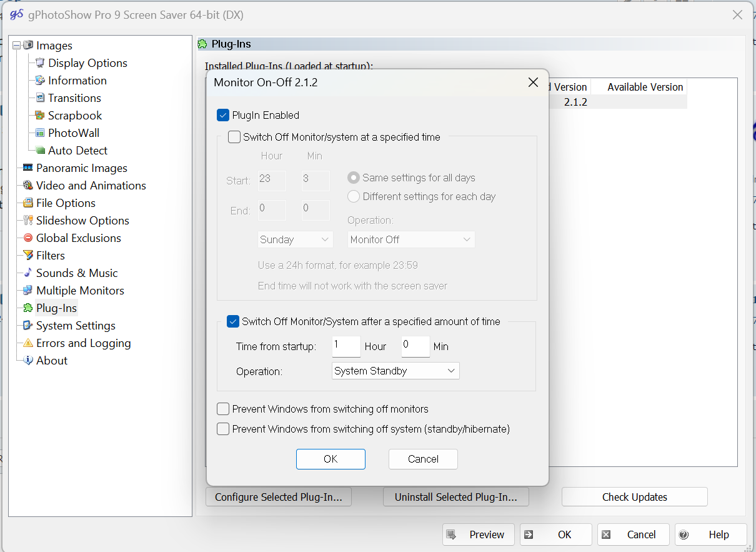The height and width of the screenshot is (552, 756).
Task: Click the Display Options monitor icon
Action: tap(40, 63)
